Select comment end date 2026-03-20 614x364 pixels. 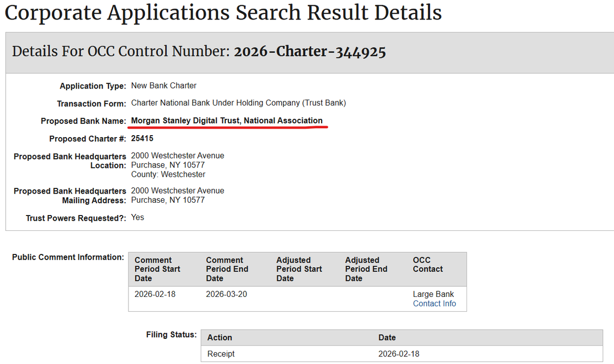pyautogui.click(x=226, y=294)
